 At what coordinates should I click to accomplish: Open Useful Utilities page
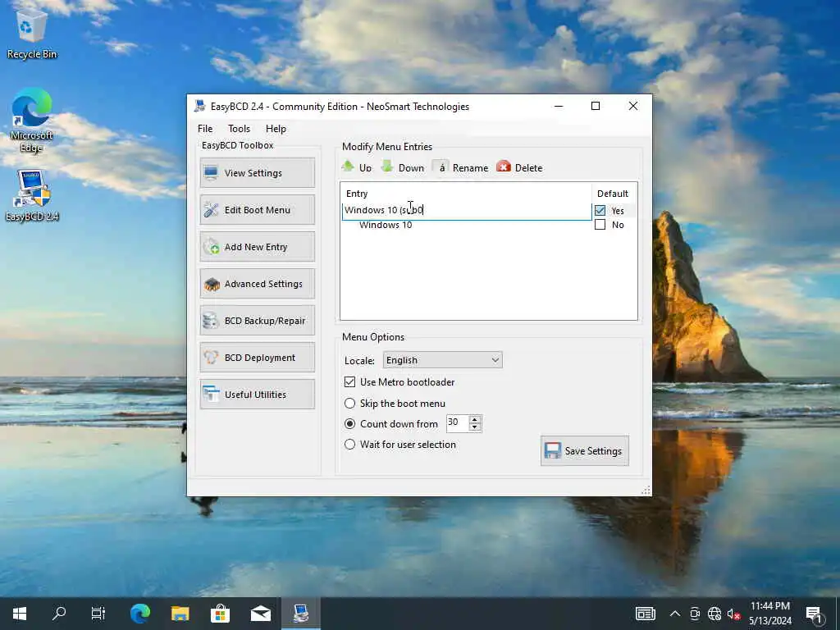pos(257,395)
